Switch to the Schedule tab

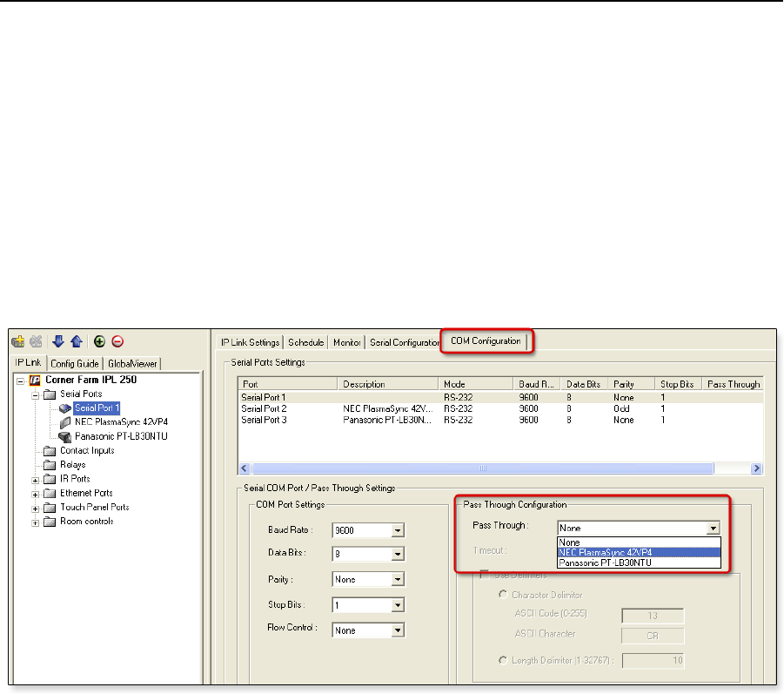(305, 342)
